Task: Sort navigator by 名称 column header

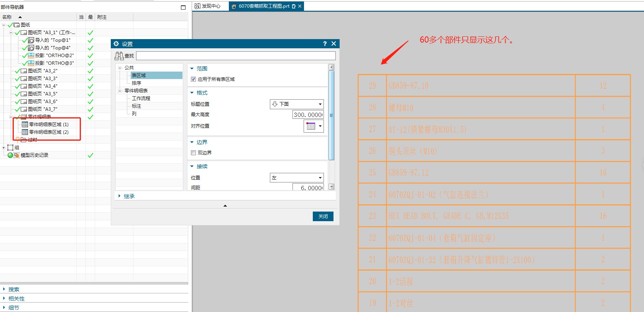Action: [38, 17]
